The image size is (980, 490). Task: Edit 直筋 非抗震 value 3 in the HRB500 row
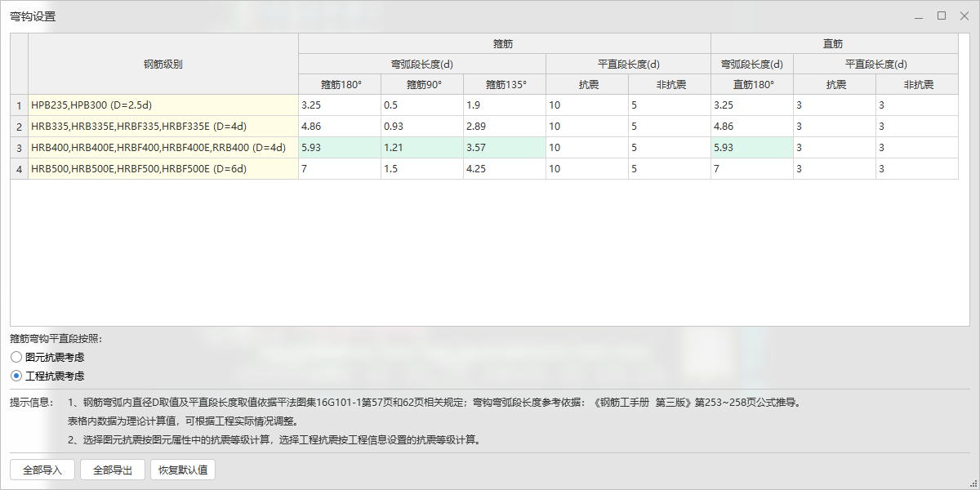coord(917,169)
